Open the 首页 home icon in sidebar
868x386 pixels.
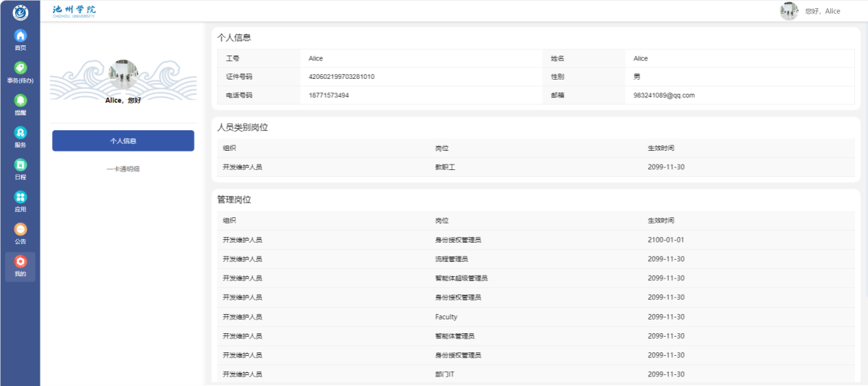pyautogui.click(x=21, y=36)
